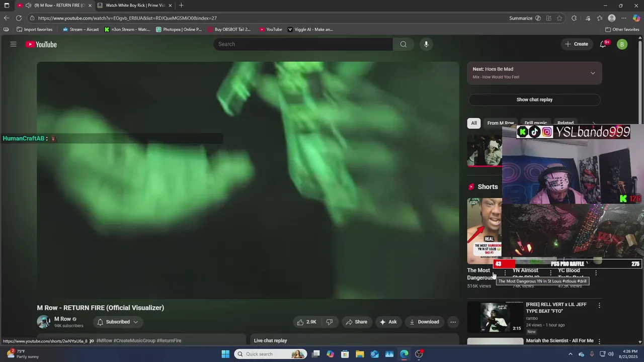Screen dimensions: 644x362
Task: Open M Row channel avatar
Action: pyautogui.click(x=44, y=322)
